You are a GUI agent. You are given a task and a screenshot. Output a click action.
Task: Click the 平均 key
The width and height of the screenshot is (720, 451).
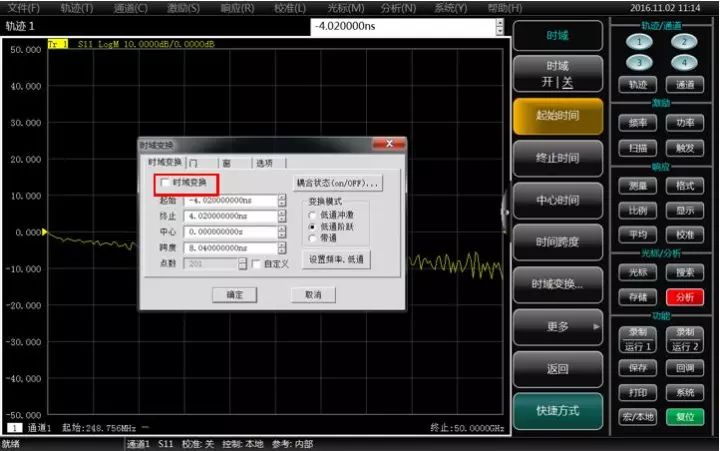pyautogui.click(x=637, y=235)
